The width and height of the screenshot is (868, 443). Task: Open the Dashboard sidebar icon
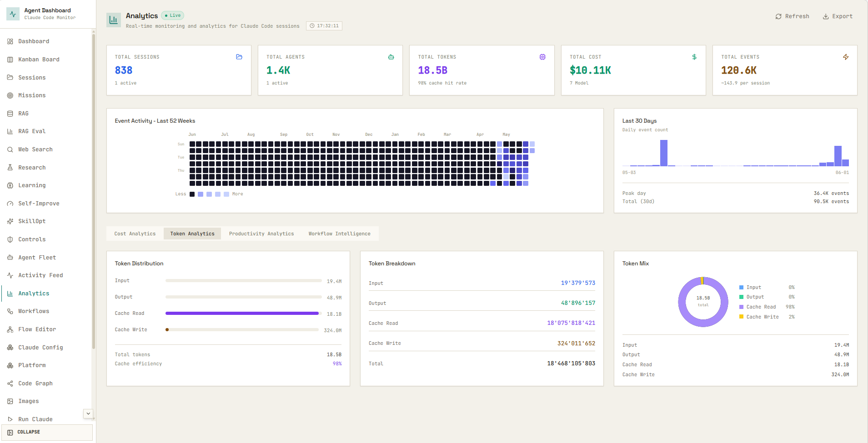point(10,41)
